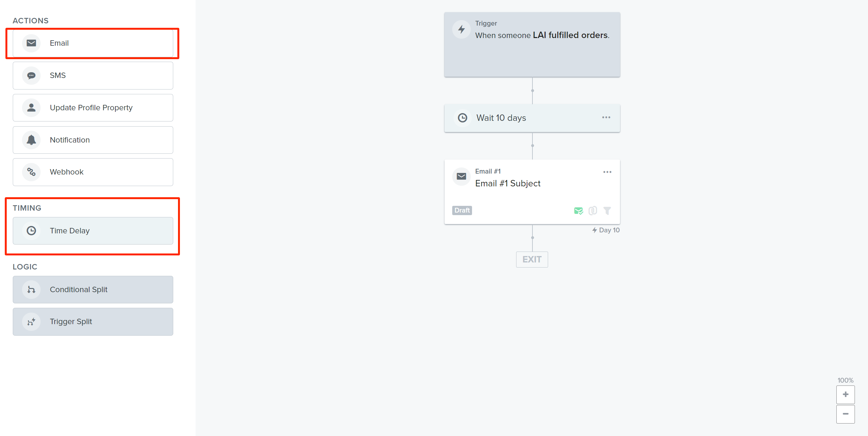The height and width of the screenshot is (436, 868).
Task: Click the Notification bell icon
Action: (x=31, y=140)
